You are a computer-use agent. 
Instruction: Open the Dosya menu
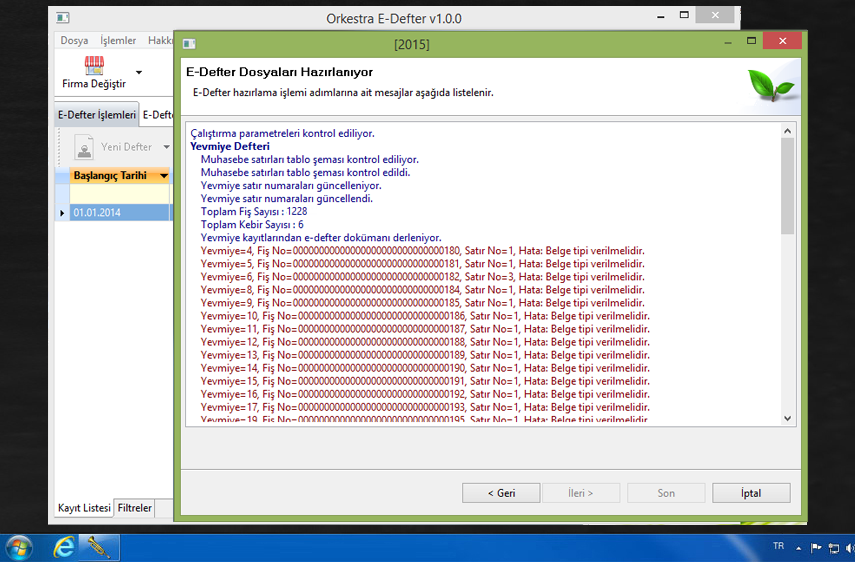74,41
